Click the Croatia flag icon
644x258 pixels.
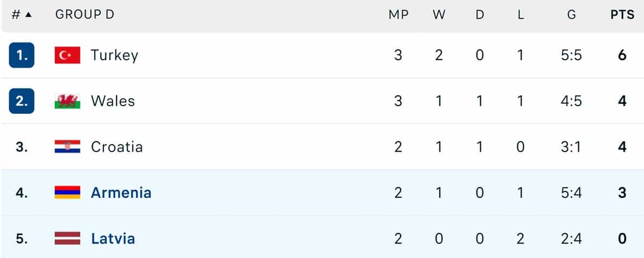click(x=67, y=147)
